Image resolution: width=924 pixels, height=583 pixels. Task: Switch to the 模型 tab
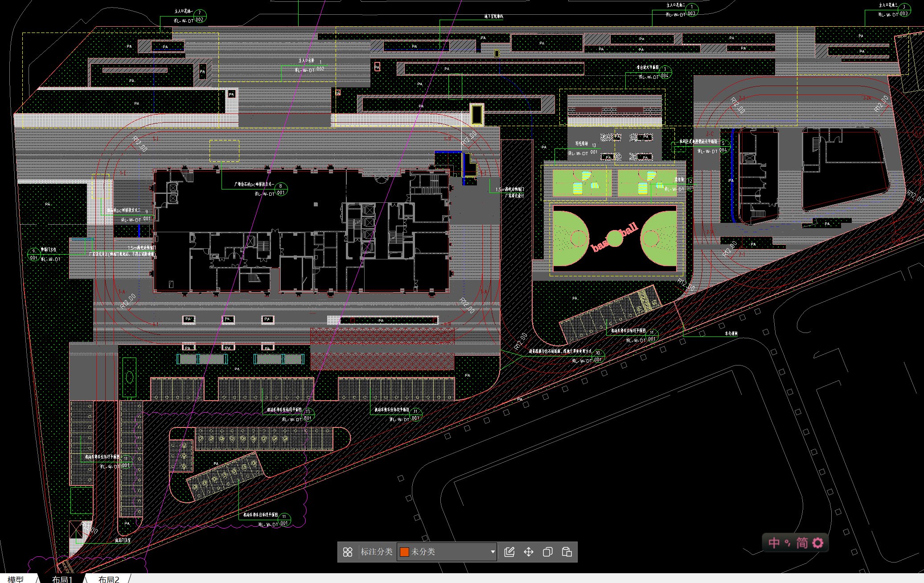tap(16, 579)
